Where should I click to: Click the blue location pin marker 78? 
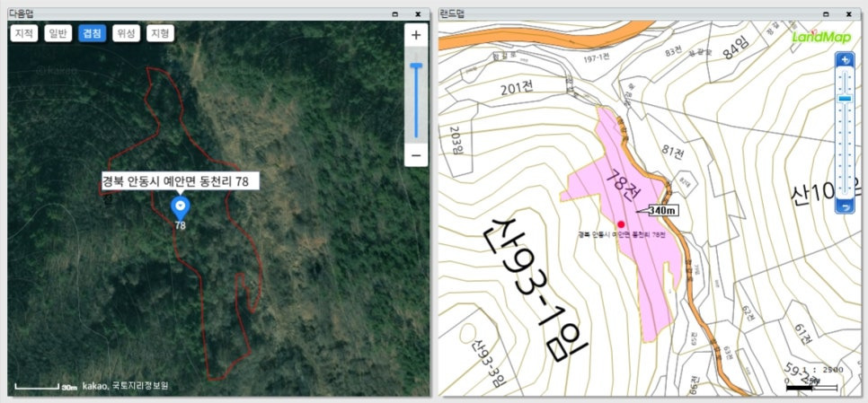click(180, 208)
